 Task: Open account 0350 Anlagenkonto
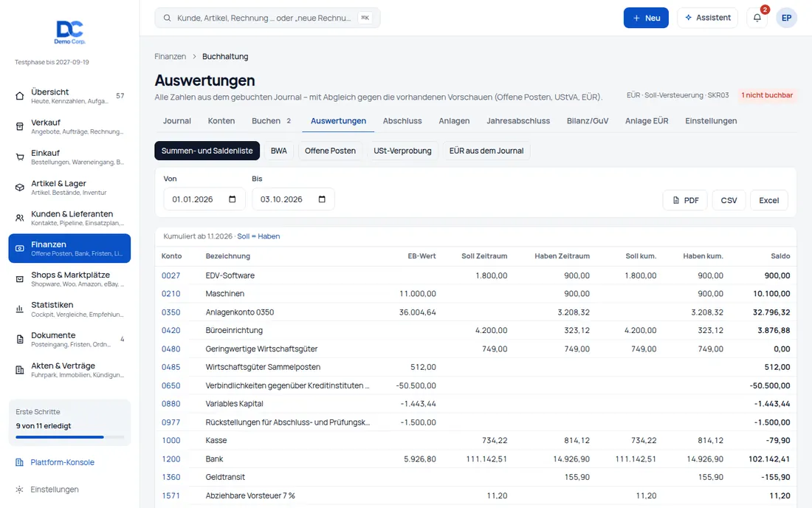pos(171,312)
